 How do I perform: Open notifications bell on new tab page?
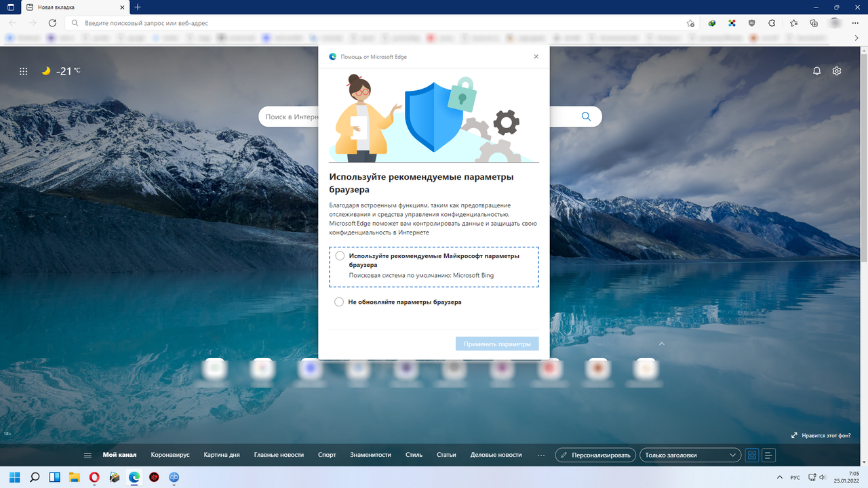(817, 71)
